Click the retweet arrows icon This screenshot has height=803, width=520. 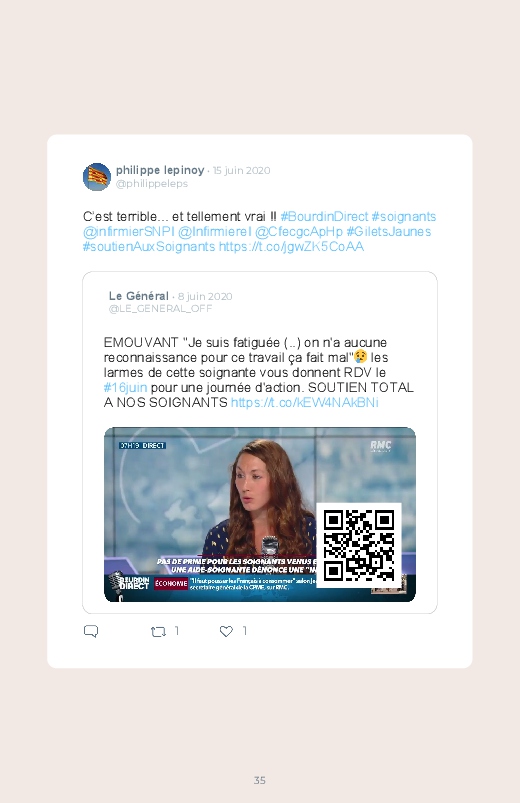pos(158,631)
